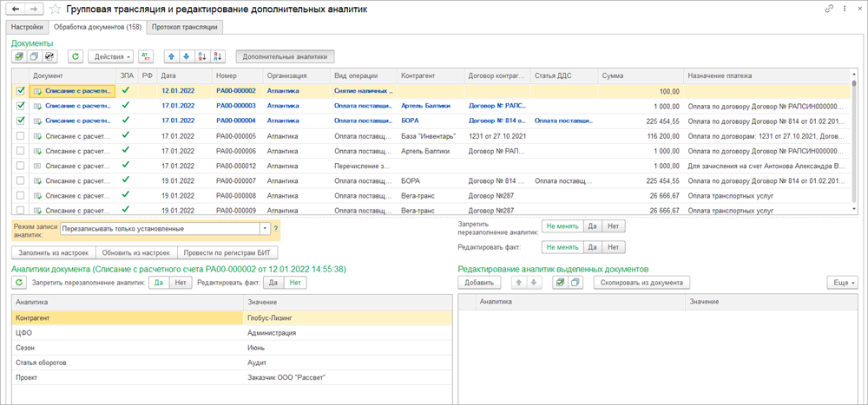Click scroll-down arrow of documents table scrollbar
Image resolution: width=868 pixels, height=405 pixels.
tap(852, 209)
